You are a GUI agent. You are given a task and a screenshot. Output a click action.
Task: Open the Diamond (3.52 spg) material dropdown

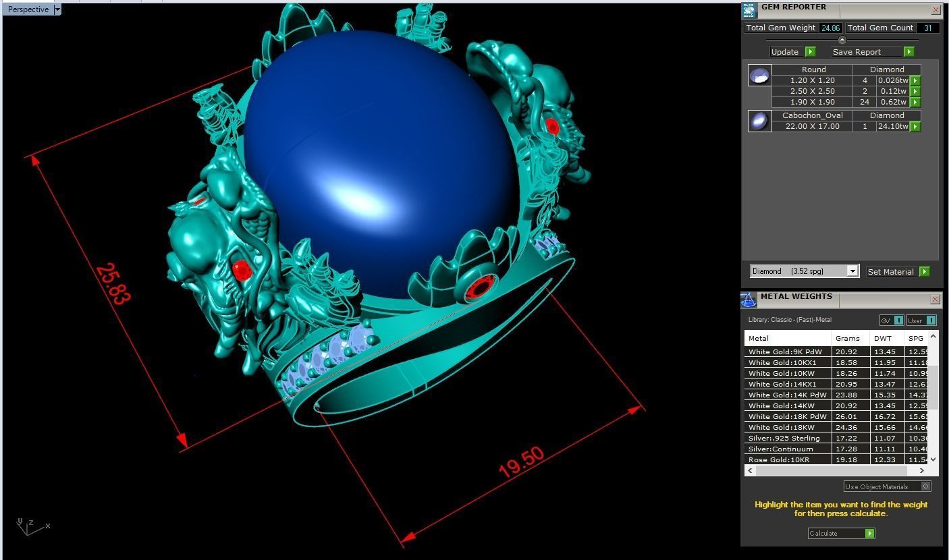point(852,271)
